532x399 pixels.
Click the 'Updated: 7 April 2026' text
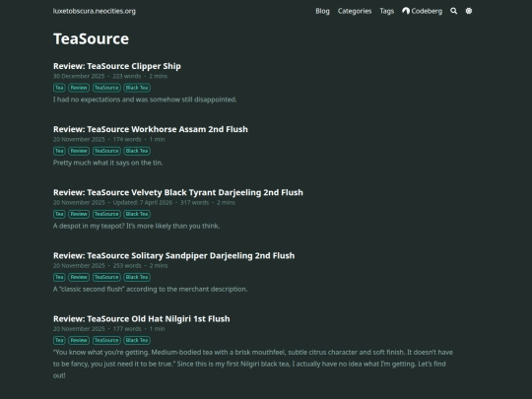coord(143,203)
